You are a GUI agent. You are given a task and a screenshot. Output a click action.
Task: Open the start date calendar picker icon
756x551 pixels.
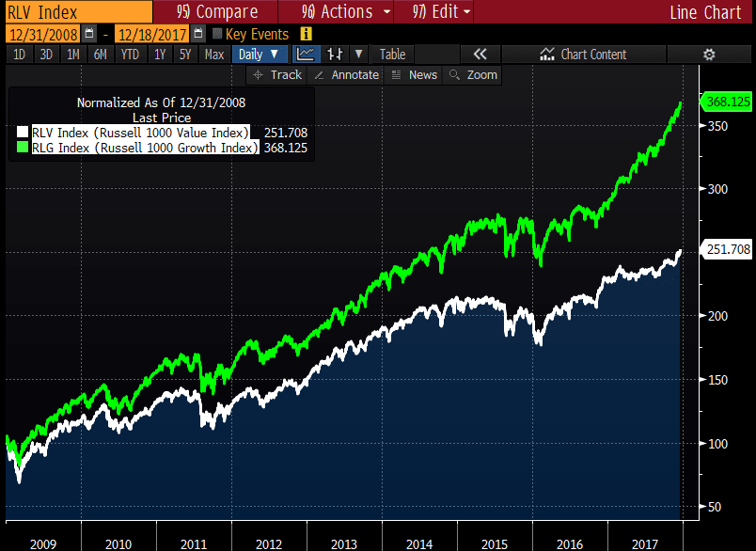89,34
